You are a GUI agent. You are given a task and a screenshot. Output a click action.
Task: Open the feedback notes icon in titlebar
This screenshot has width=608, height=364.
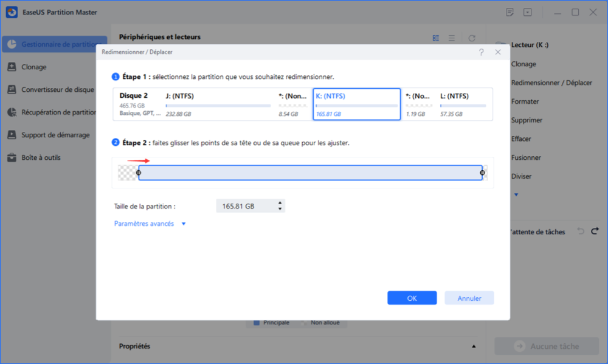click(x=510, y=12)
